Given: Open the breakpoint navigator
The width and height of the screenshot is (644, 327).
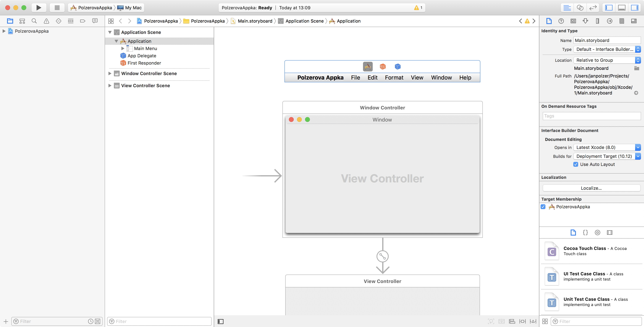Looking at the screenshot, I should pyautogui.click(x=83, y=21).
